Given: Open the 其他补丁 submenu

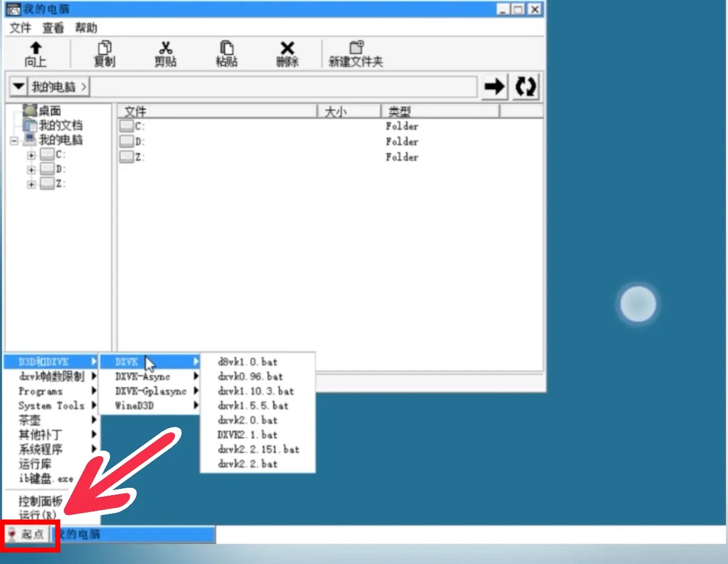Looking at the screenshot, I should click(x=51, y=435).
